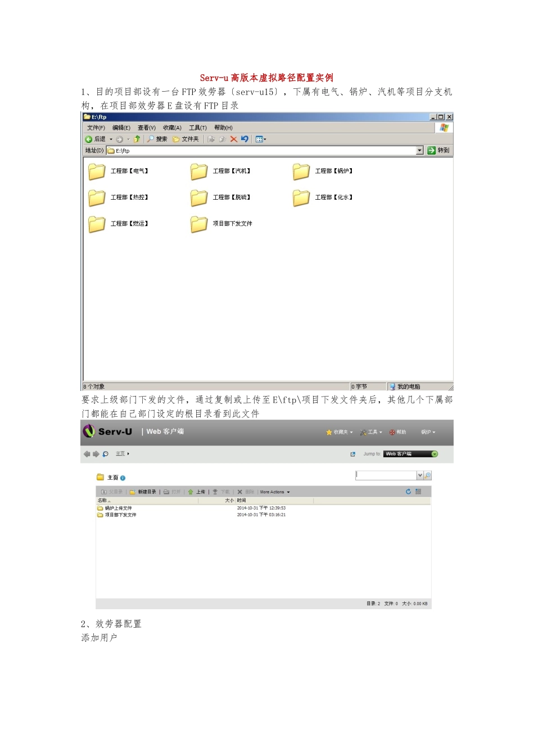Open the Favorites (收藏夹) dropdown in Serv-U

pos(340,432)
